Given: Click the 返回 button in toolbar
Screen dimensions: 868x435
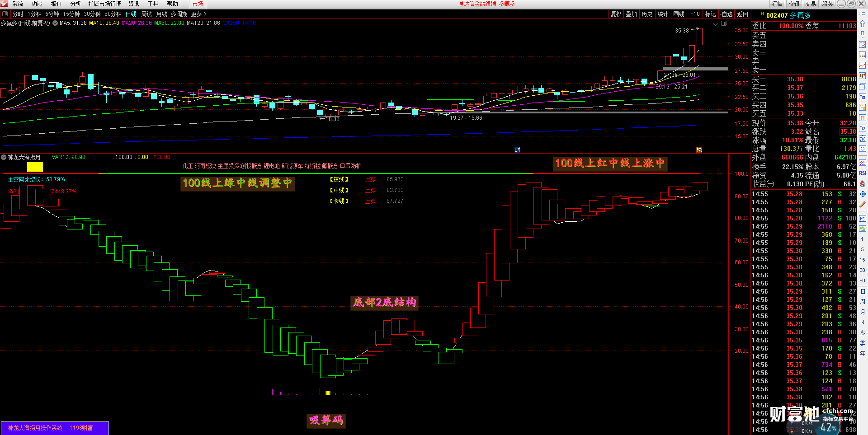Looking at the screenshot, I should point(743,14).
